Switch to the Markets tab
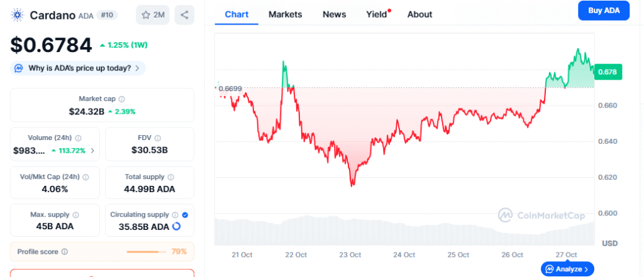The image size is (644, 277). (285, 14)
